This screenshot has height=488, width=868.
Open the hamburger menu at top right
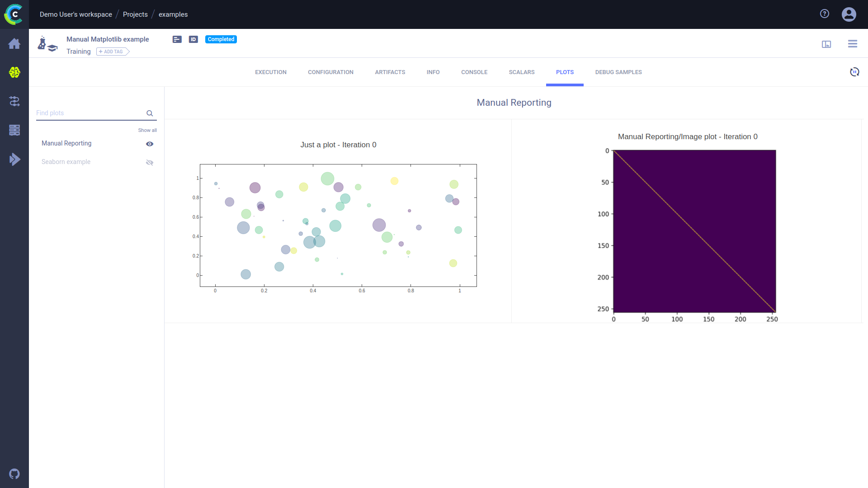pyautogui.click(x=852, y=44)
